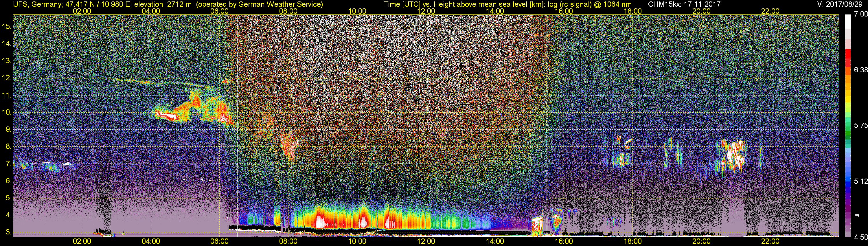Viewport: 868px width, 246px height.
Task: Click the 18:00 label on the top time axis
Action: 632,11
